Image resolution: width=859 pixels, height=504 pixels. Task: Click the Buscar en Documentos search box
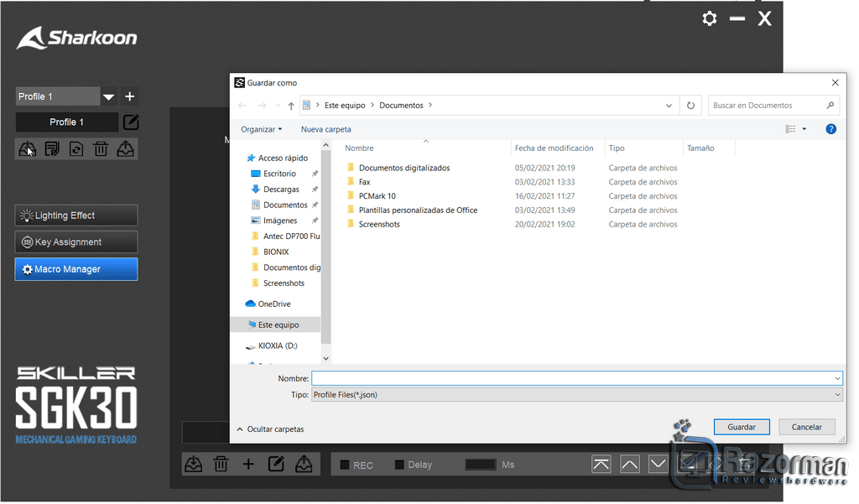click(773, 105)
